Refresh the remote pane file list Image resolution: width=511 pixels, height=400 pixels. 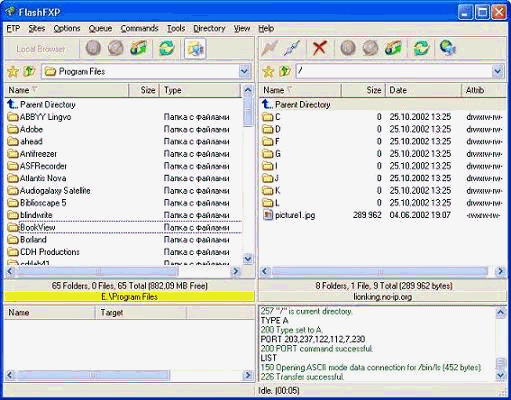click(421, 48)
